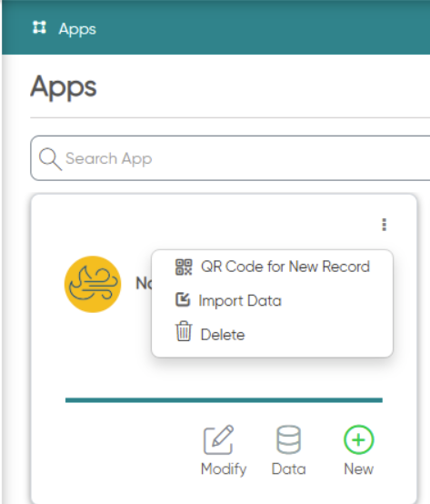Click the Data database icon
Viewport: 430px width, 504px height.
[x=289, y=439]
